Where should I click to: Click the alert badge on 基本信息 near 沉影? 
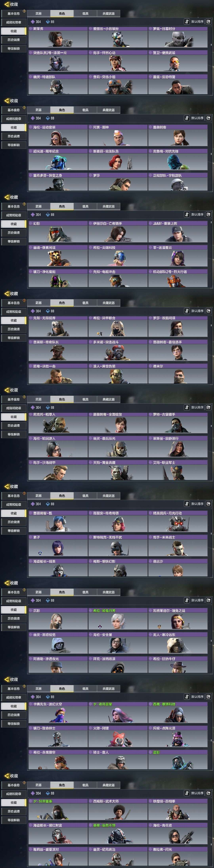(24, 589)
